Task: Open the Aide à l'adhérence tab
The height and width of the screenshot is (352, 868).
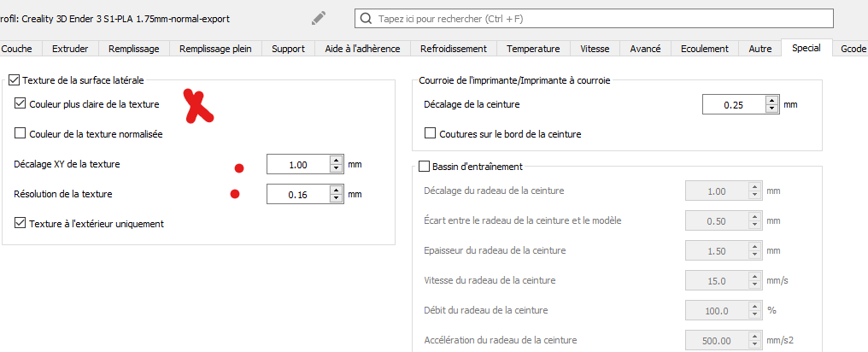Action: (x=362, y=49)
